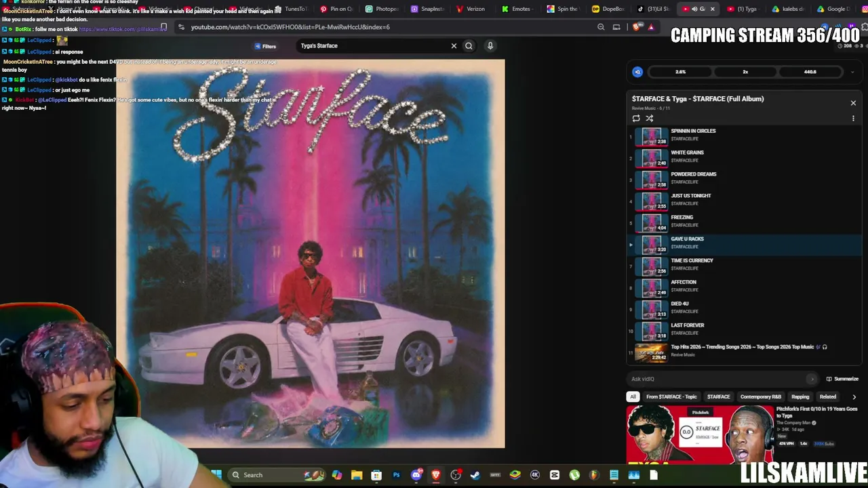Click the Brave Rewards triangle icon
The width and height of the screenshot is (868, 488).
651,27
